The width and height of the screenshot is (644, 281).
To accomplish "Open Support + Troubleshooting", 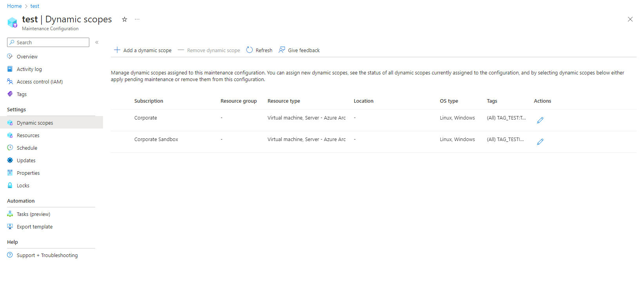I will [x=47, y=256].
